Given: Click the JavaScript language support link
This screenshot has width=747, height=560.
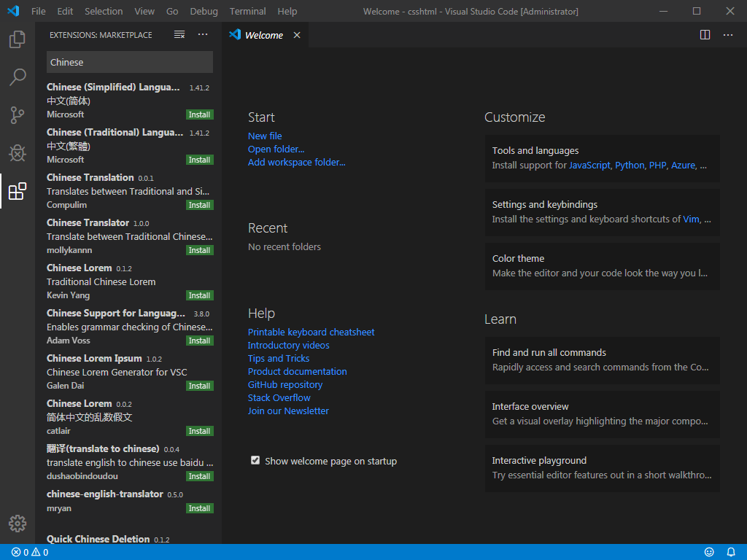Looking at the screenshot, I should tap(589, 166).
